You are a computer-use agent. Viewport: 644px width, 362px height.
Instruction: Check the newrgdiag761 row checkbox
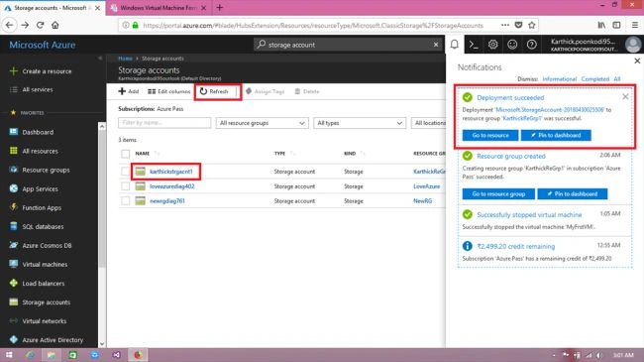pyautogui.click(x=125, y=201)
